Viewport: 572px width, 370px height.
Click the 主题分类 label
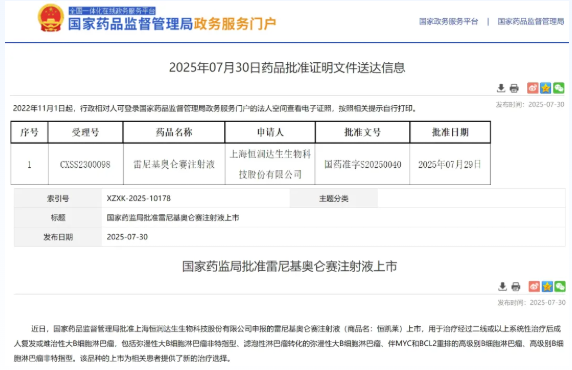tap(334, 199)
